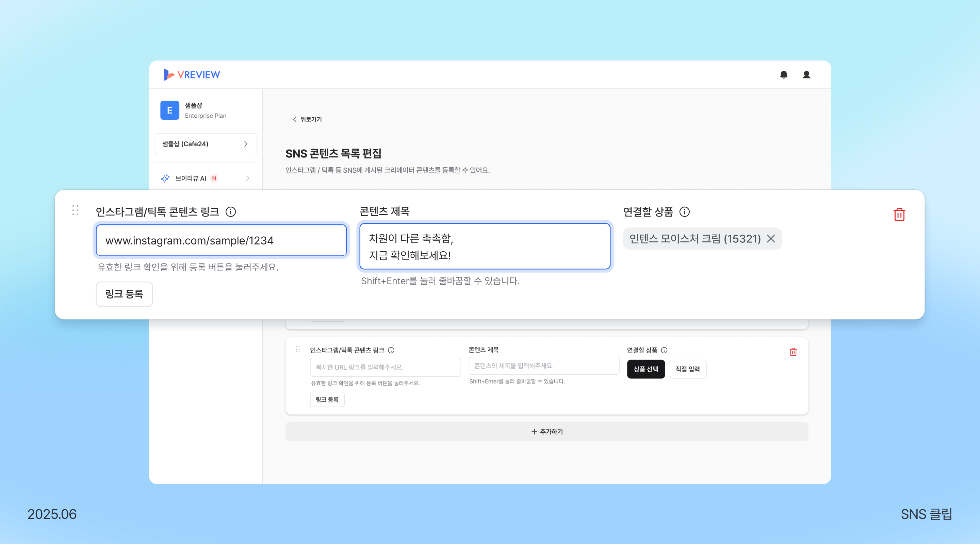This screenshot has width=980, height=544.
Task: Click the 직접 입력 button
Action: (687, 369)
